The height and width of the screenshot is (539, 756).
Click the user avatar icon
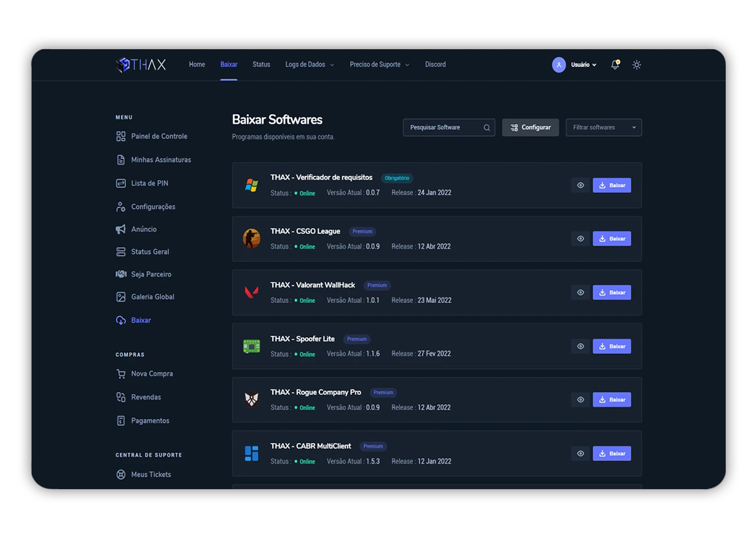pyautogui.click(x=559, y=65)
